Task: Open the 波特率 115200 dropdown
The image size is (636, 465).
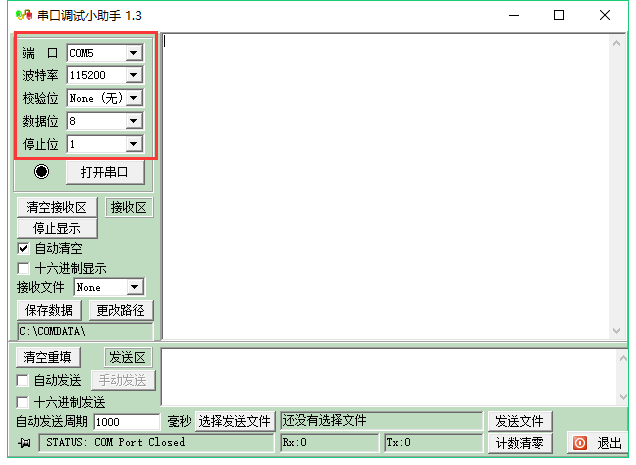Action: (x=134, y=75)
